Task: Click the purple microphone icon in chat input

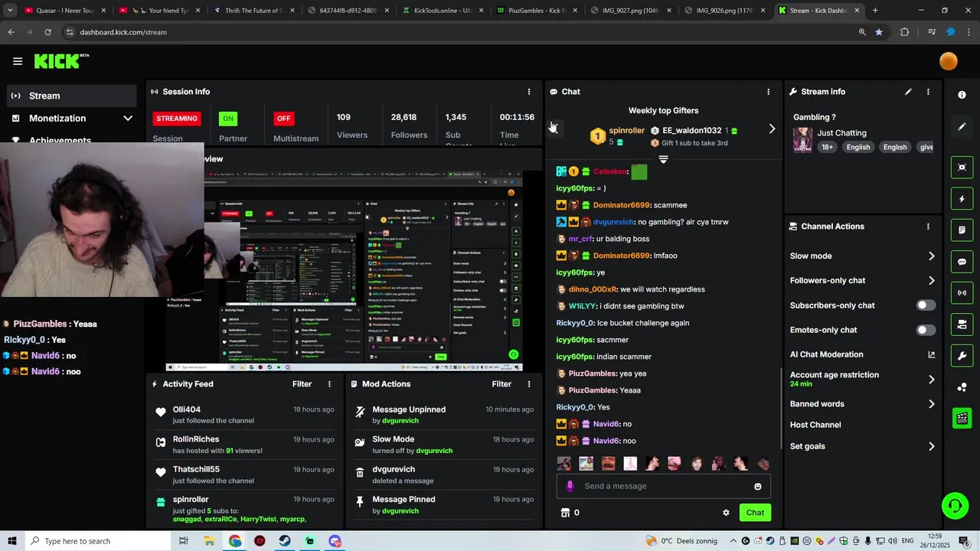Action: 570,486
